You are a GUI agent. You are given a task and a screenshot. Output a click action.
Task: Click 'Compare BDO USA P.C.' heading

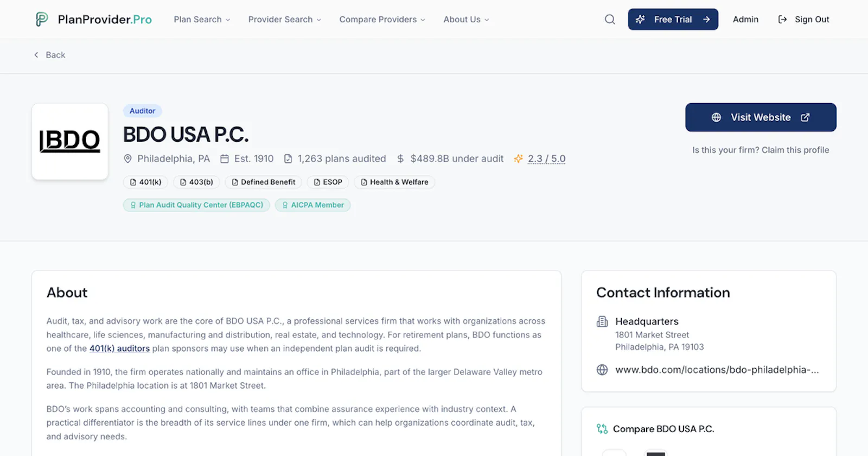coord(663,429)
